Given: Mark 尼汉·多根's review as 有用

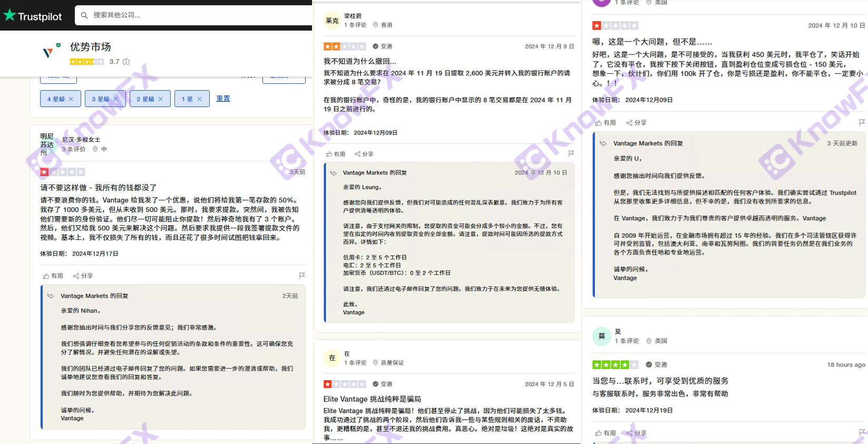Looking at the screenshot, I should point(53,276).
